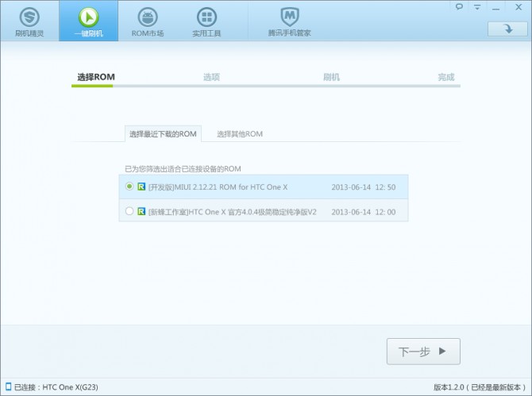The width and height of the screenshot is (532, 396).
Task: Open the title bar dropdown menu
Action: 477,7
